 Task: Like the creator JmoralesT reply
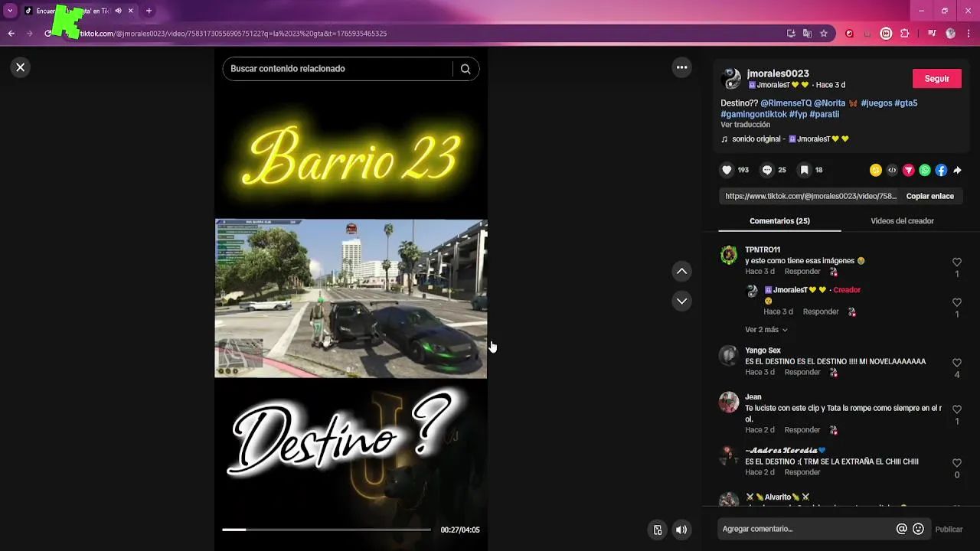pos(956,303)
